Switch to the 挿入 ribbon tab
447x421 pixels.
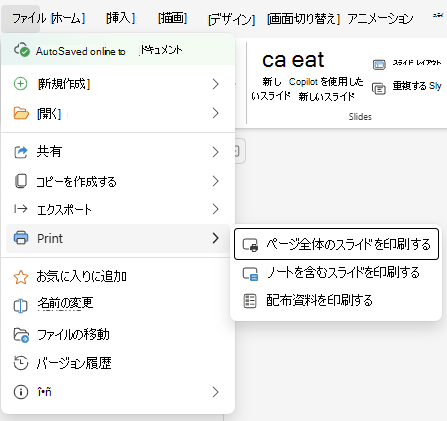point(120,18)
